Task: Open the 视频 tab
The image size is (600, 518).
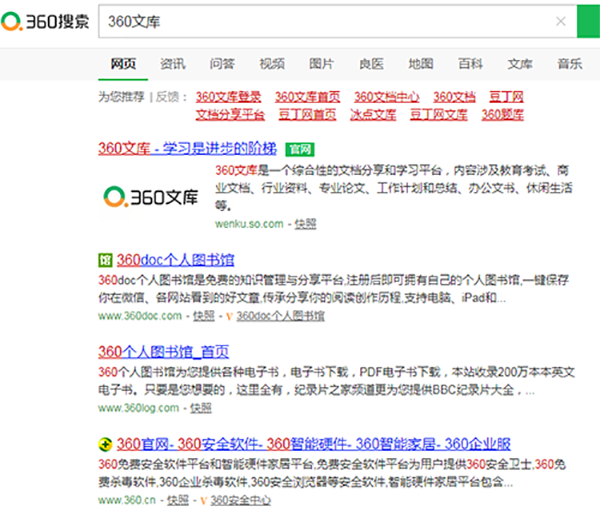Action: point(272,63)
